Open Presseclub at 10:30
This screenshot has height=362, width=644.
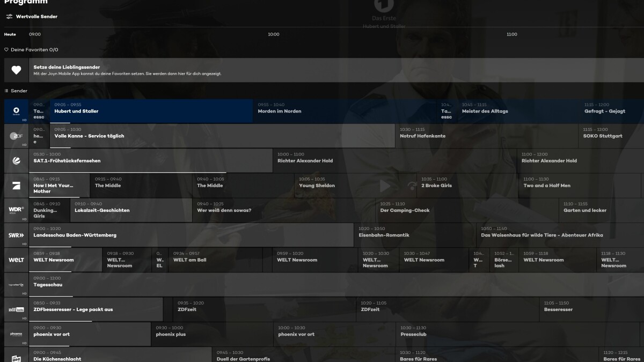517,334
